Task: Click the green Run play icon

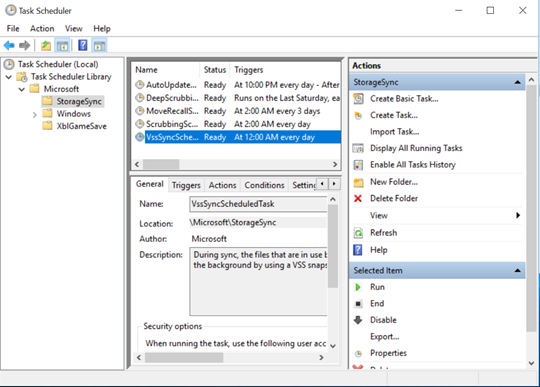Action: point(358,287)
